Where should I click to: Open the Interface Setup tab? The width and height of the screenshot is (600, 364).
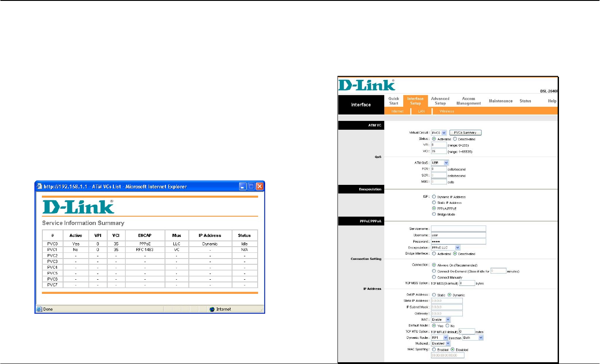tap(415, 101)
